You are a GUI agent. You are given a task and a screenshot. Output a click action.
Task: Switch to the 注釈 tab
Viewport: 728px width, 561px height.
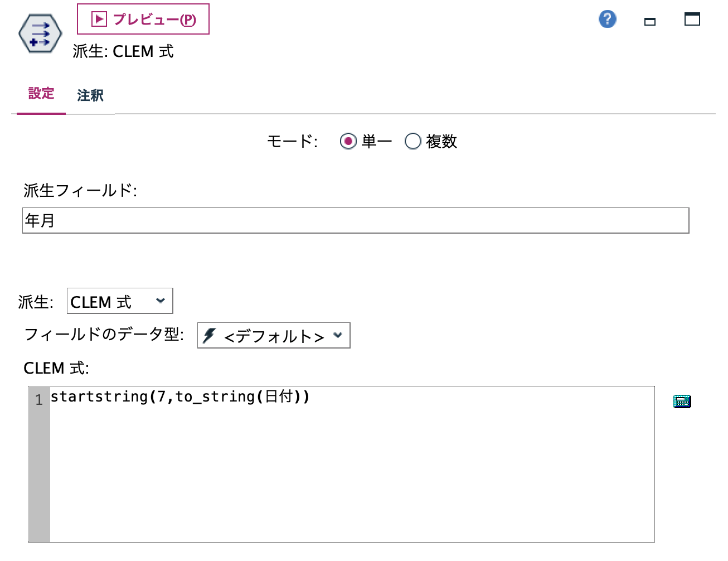click(90, 95)
